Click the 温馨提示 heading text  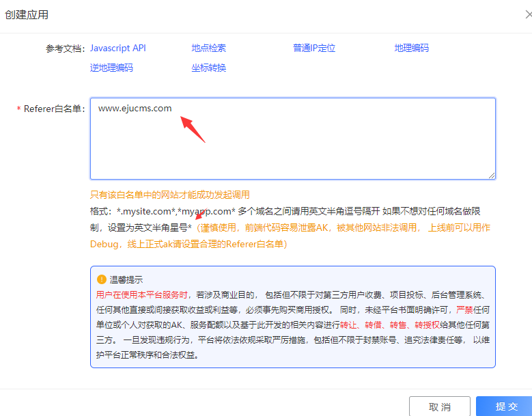click(128, 279)
